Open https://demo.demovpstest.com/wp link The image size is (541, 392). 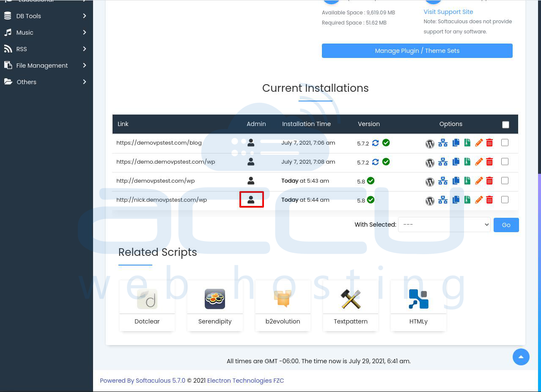click(166, 162)
